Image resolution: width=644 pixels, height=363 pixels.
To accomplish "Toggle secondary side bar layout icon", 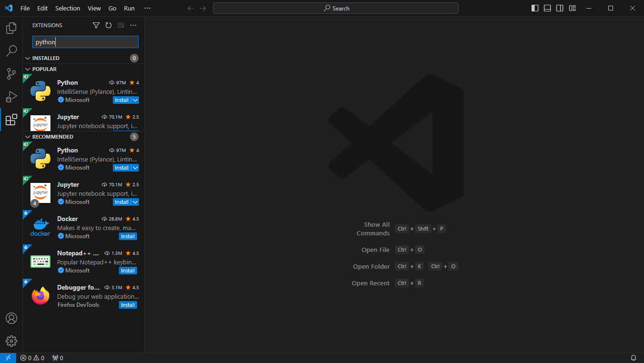I will pyautogui.click(x=560, y=8).
